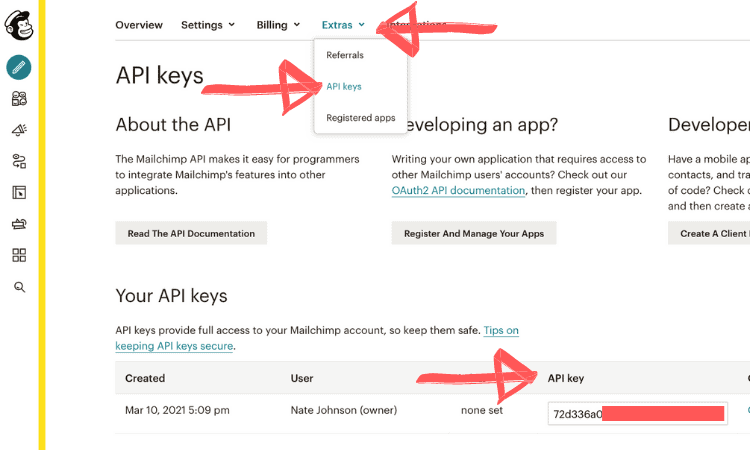Image resolution: width=750 pixels, height=450 pixels.
Task: Go to the Overview tab
Action: point(139,25)
